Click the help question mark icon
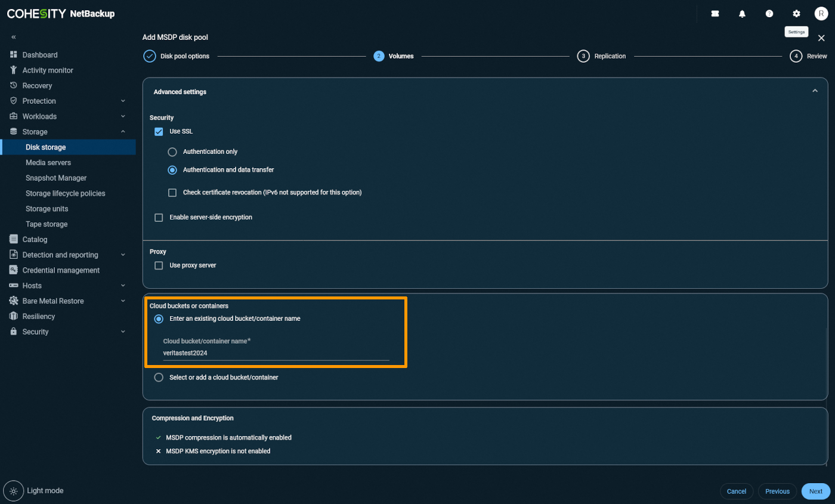 [769, 14]
